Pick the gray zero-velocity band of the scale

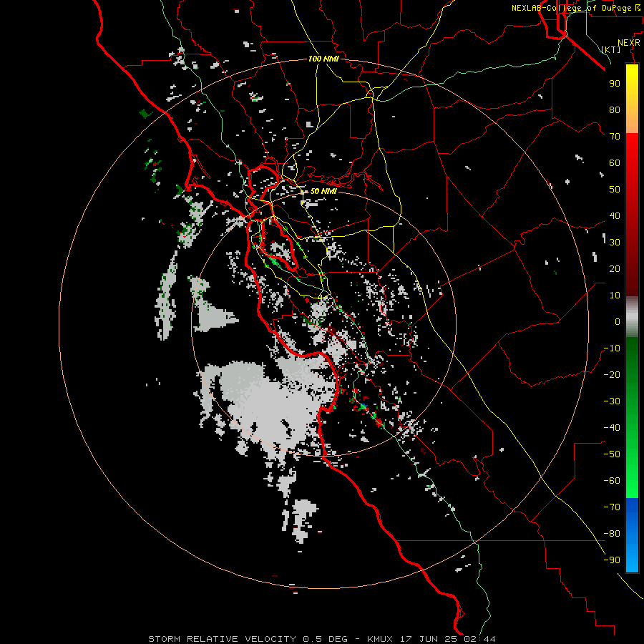click(x=632, y=317)
